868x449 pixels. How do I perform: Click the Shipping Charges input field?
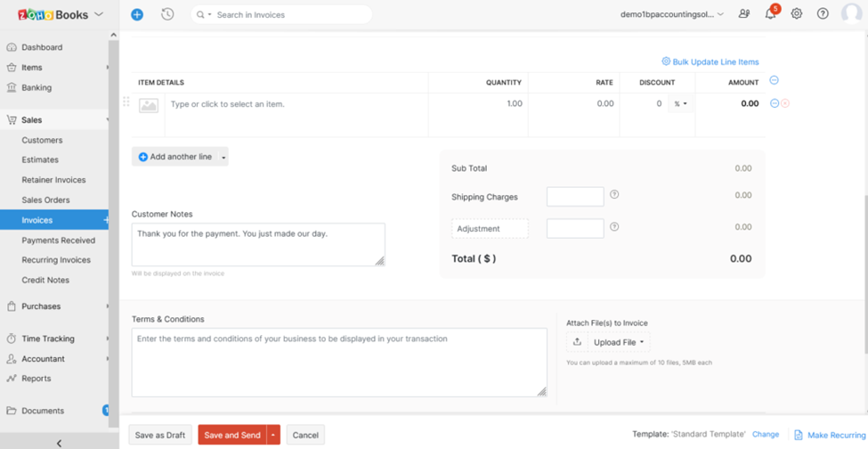pyautogui.click(x=575, y=196)
